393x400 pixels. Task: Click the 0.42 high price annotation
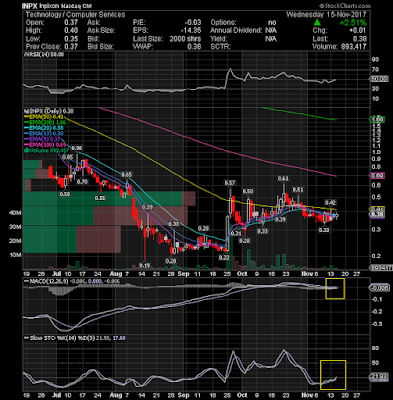coord(330,202)
